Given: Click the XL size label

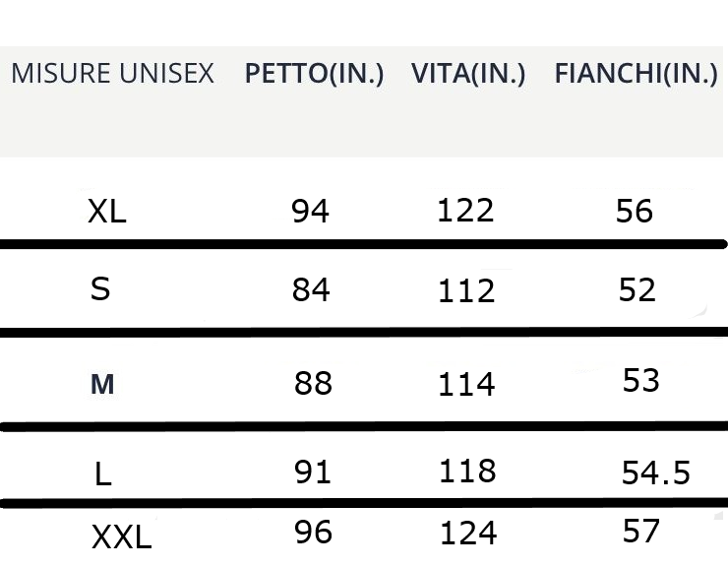Looking at the screenshot, I should [x=107, y=212].
